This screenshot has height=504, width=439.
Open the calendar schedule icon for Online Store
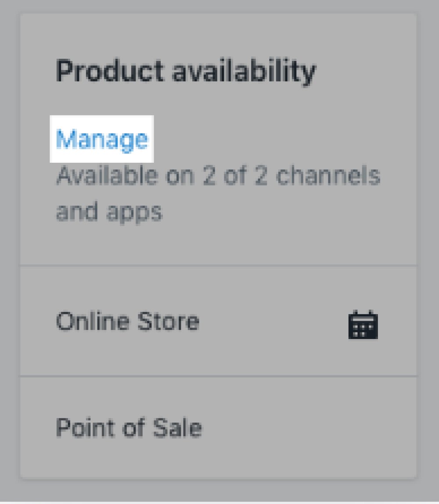pyautogui.click(x=363, y=325)
